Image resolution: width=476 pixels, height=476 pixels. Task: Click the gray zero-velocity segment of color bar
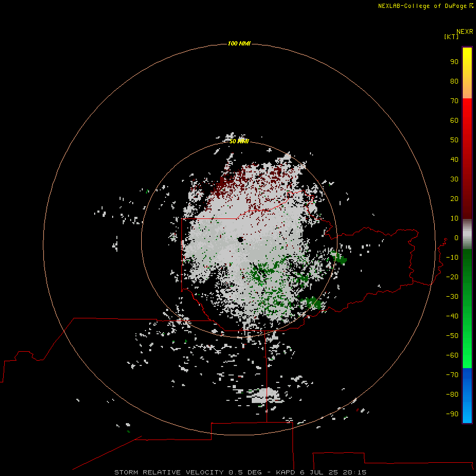click(467, 234)
